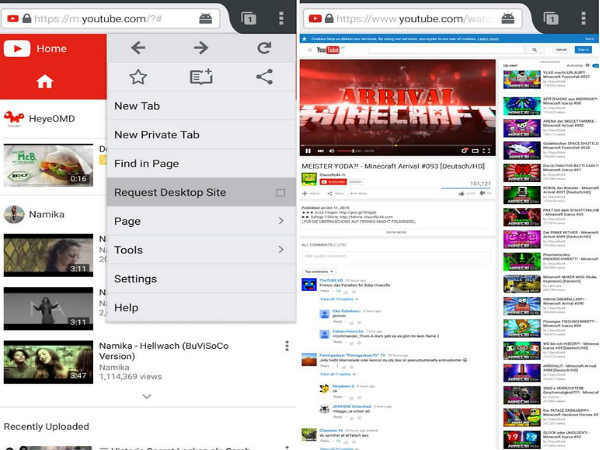Viewport: 600px width, 450px height.
Task: Open the HeyeOMD channel
Action: coord(39,119)
